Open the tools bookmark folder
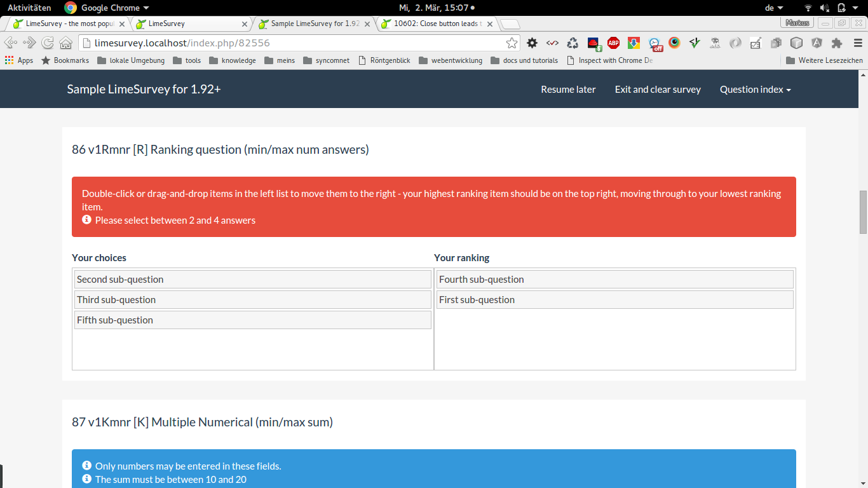This screenshot has height=488, width=868. click(187, 60)
